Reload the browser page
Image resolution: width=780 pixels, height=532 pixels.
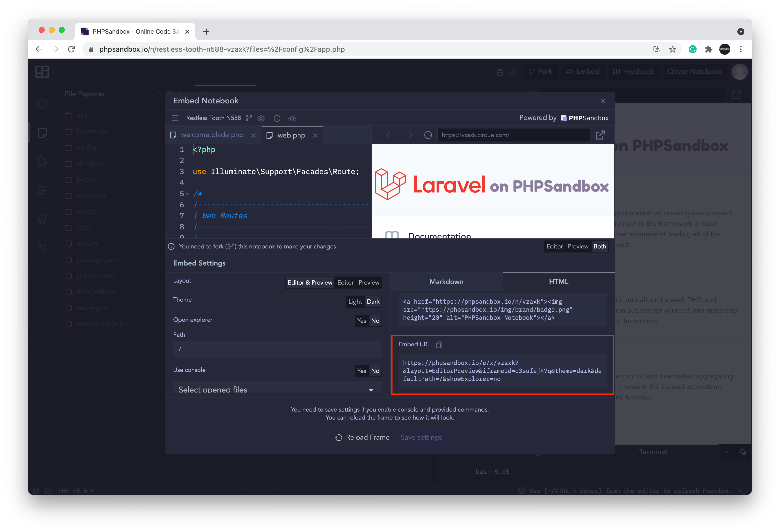(x=72, y=49)
